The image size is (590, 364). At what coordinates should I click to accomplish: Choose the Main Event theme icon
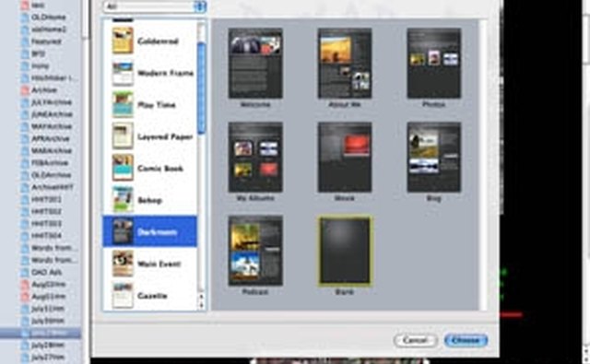coord(123,264)
